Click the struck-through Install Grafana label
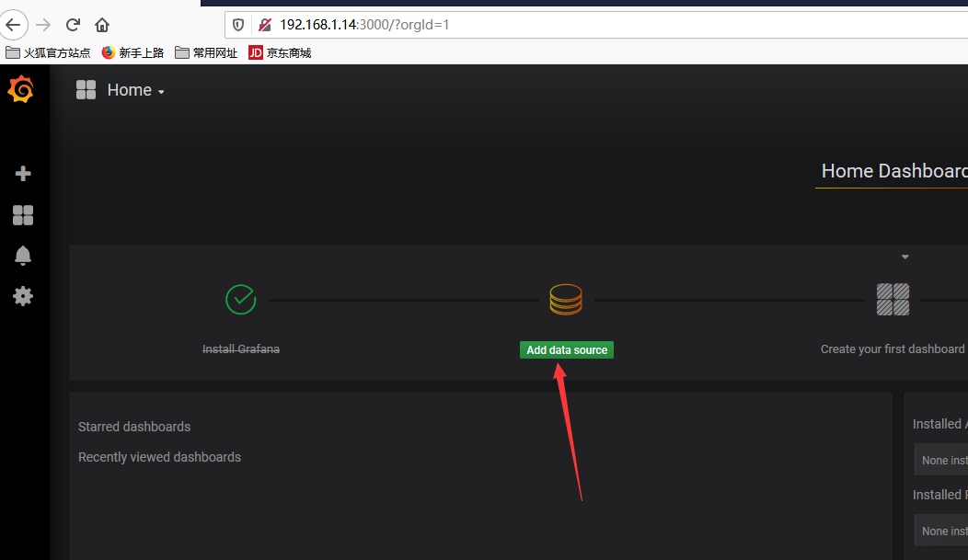 241,349
